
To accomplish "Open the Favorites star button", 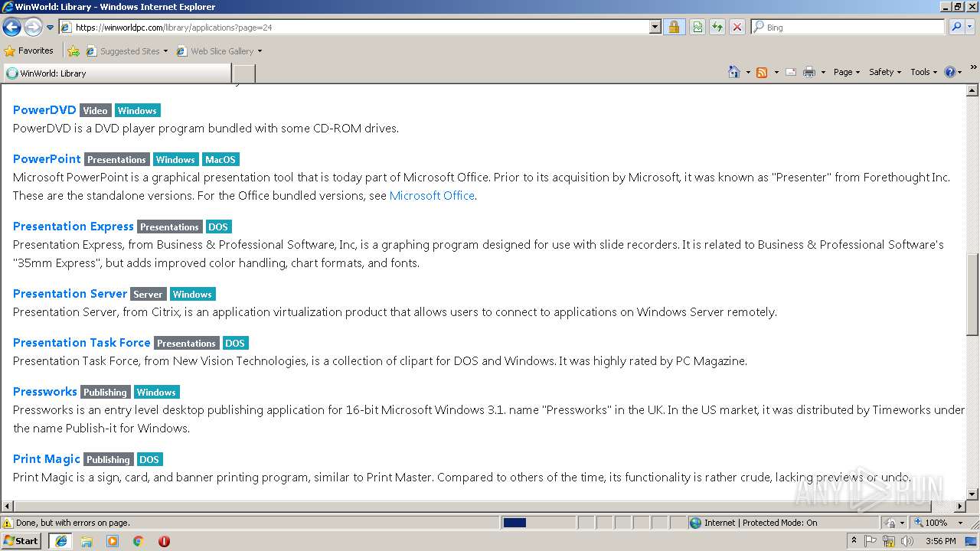I will click(29, 51).
